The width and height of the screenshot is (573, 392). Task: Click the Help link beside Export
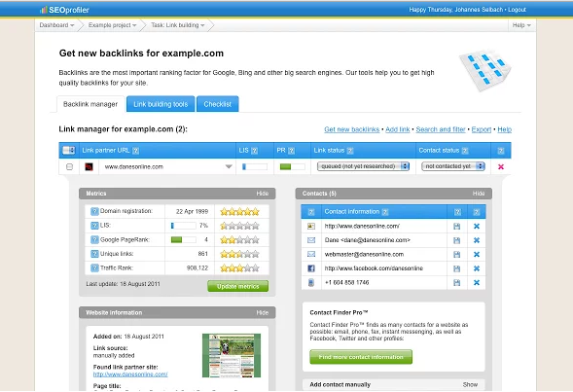point(505,129)
